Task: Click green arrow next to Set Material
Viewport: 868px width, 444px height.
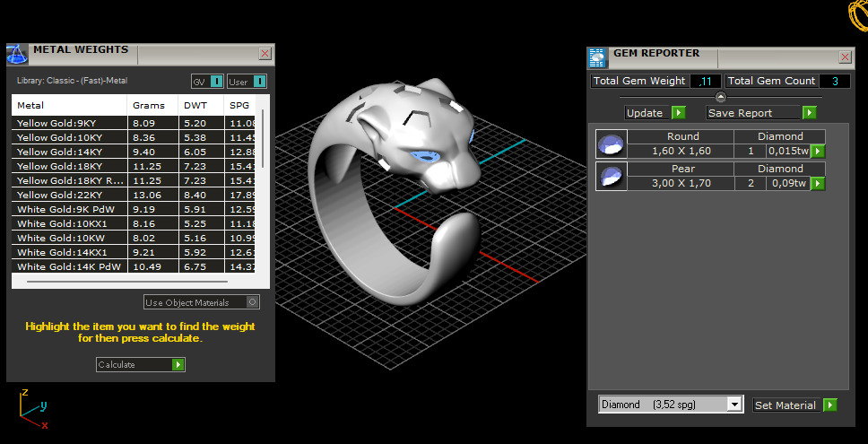Action: pyautogui.click(x=829, y=405)
